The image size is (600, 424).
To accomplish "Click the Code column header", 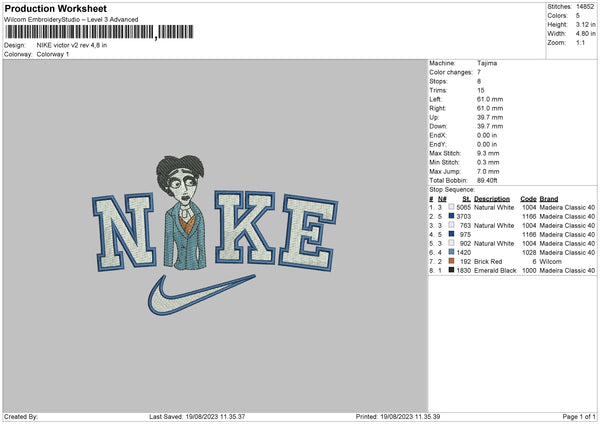I will [528, 199].
